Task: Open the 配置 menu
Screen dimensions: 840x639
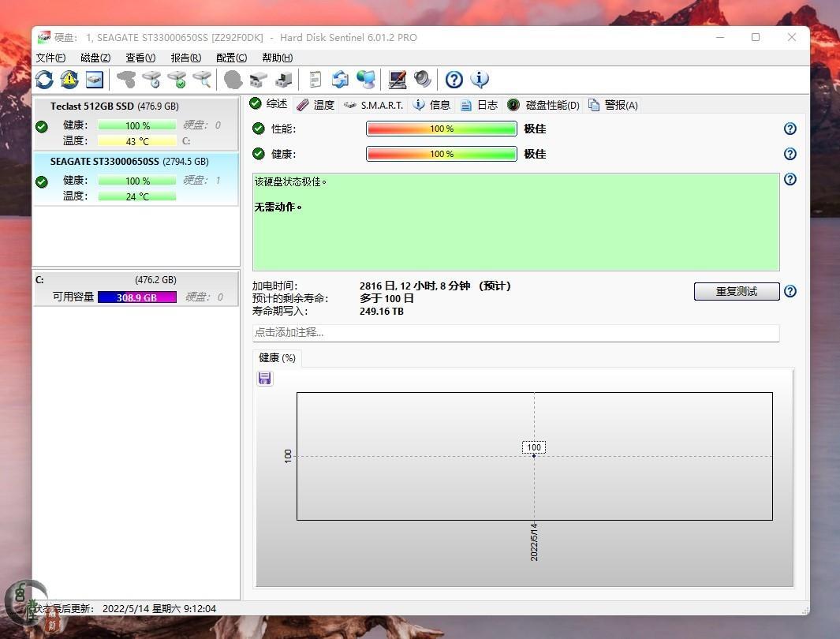Action: pos(231,58)
